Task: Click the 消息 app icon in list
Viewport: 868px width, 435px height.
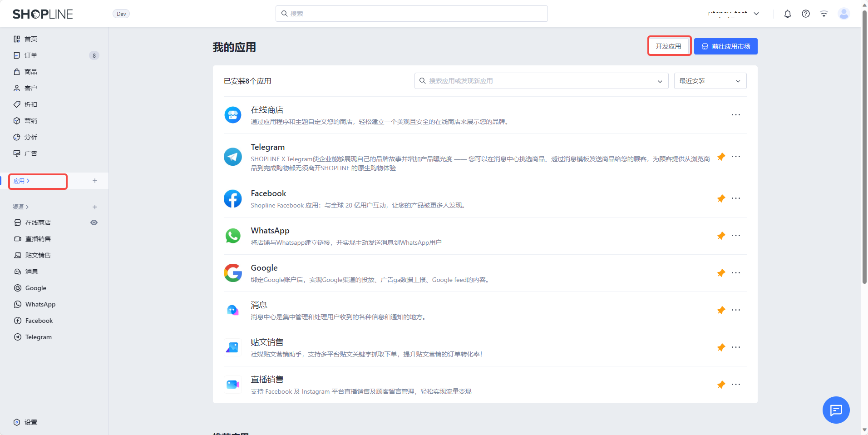Action: click(233, 310)
